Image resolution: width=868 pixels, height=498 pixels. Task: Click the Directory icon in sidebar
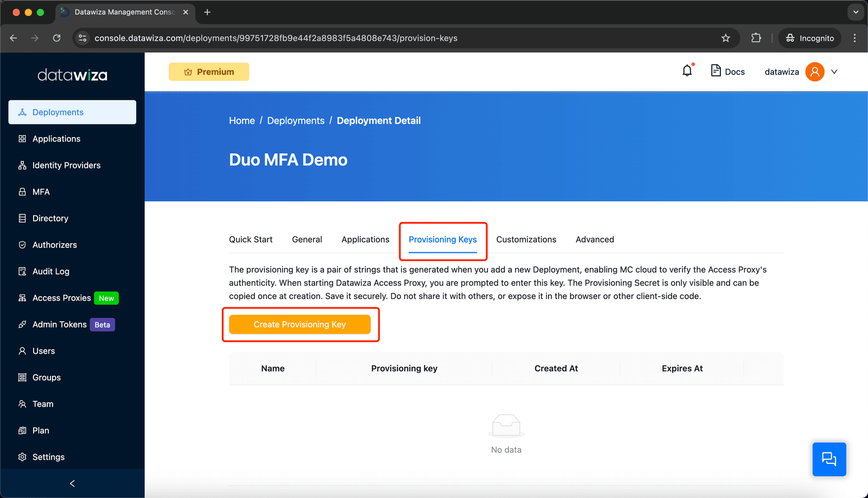tap(22, 219)
